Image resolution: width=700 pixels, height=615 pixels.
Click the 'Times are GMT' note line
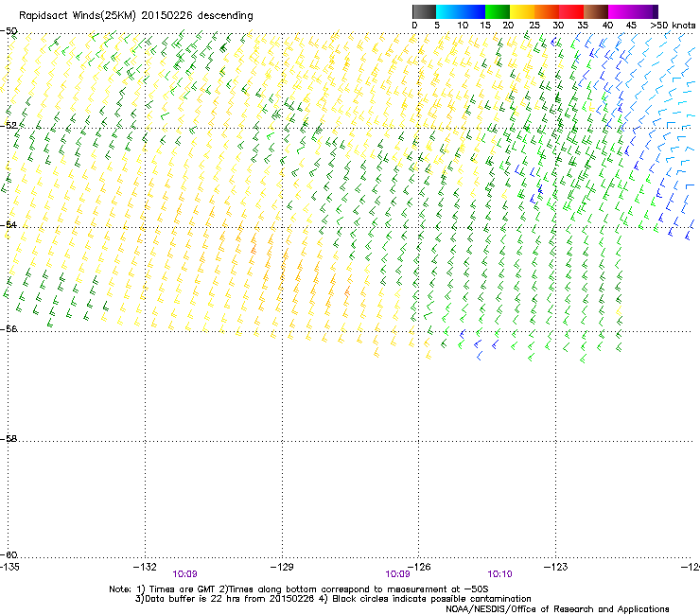298,589
